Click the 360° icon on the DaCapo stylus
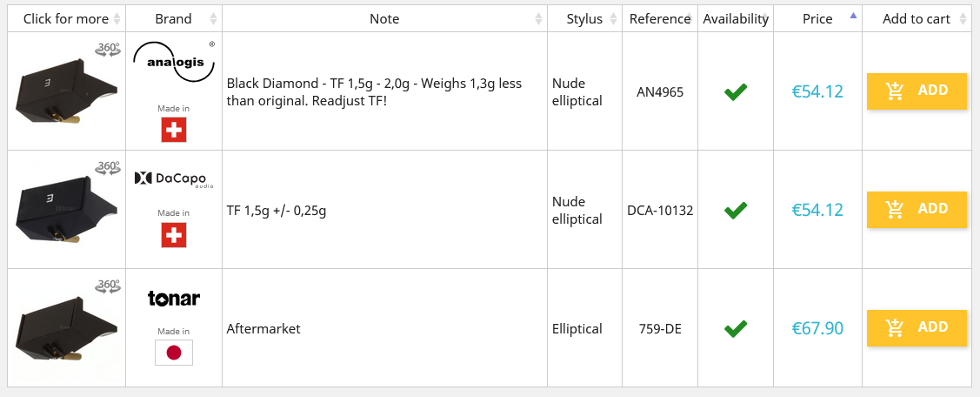 pos(108,167)
